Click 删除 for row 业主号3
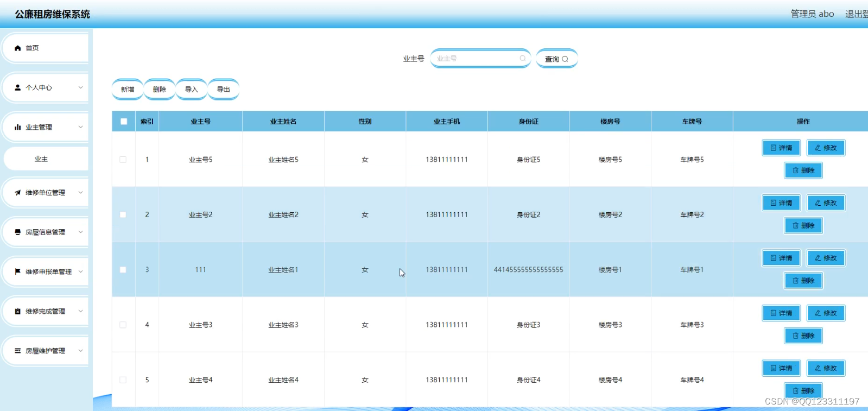868x411 pixels. point(803,336)
